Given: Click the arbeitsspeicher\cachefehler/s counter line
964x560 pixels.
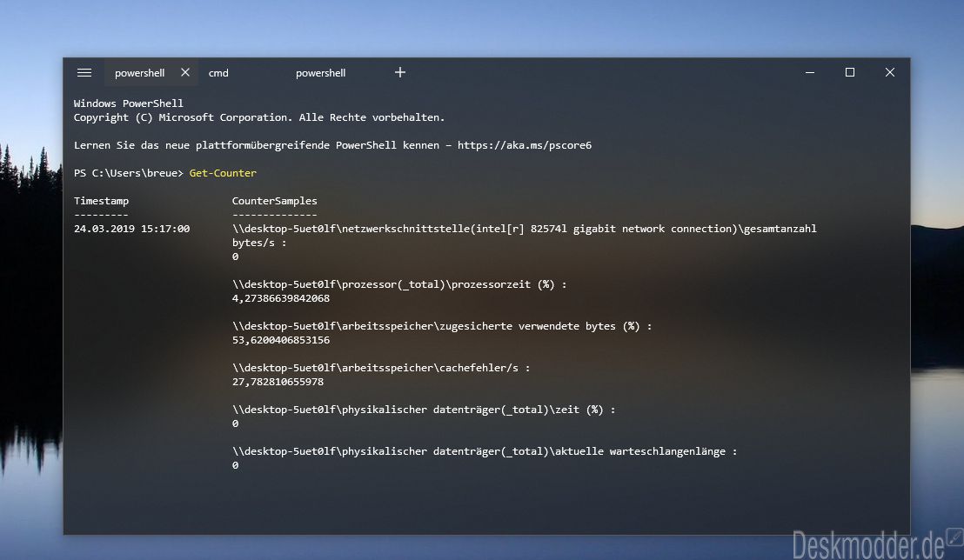Looking at the screenshot, I should (381, 368).
